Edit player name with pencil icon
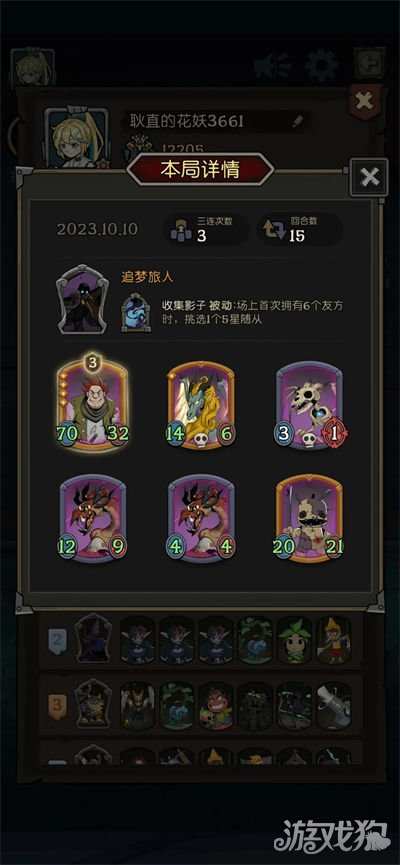The width and height of the screenshot is (400, 865). pyautogui.click(x=297, y=121)
